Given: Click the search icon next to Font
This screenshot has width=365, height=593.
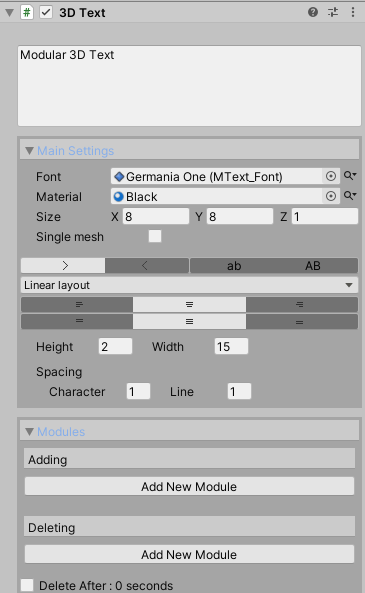Looking at the screenshot, I should pyautogui.click(x=350, y=175).
